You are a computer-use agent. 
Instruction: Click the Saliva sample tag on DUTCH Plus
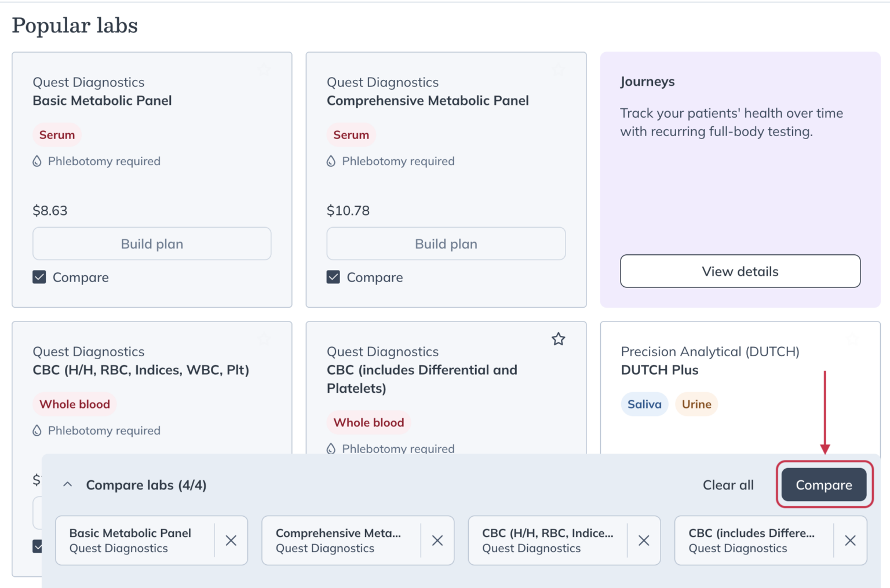tap(644, 404)
